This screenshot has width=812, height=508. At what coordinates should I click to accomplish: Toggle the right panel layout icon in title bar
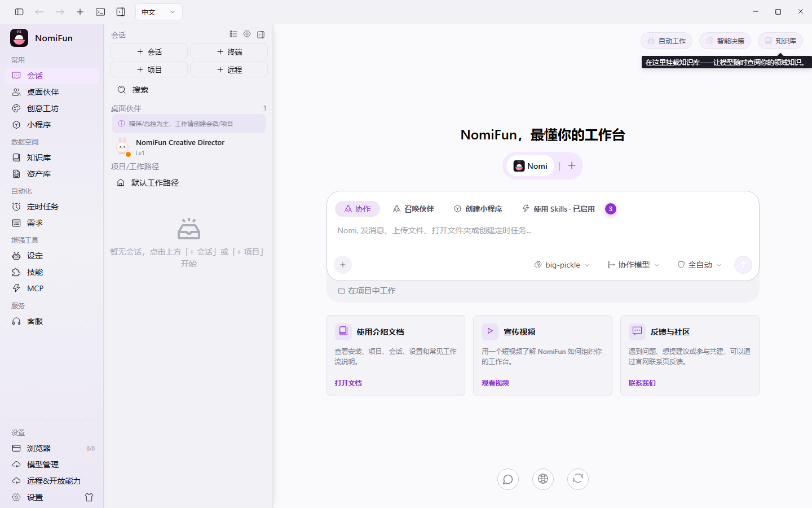[x=121, y=12]
